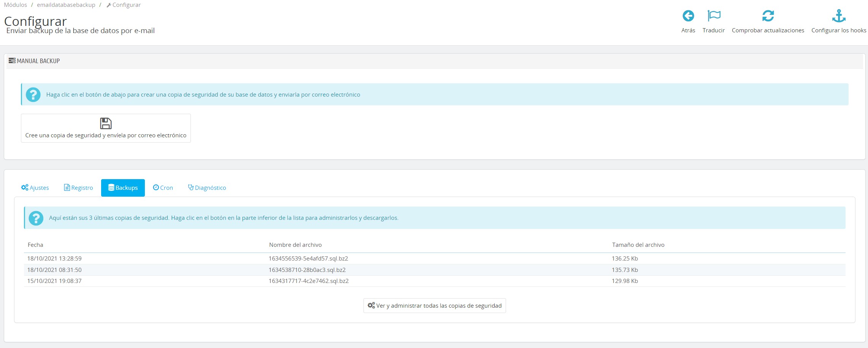Click the question mark icon in Manual Backup
This screenshot has width=868, height=348.
pyautogui.click(x=33, y=95)
